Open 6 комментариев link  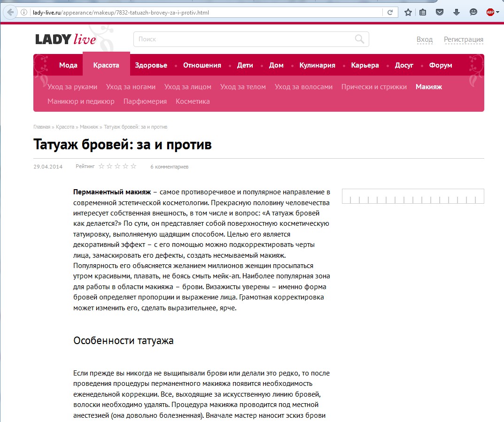click(170, 167)
